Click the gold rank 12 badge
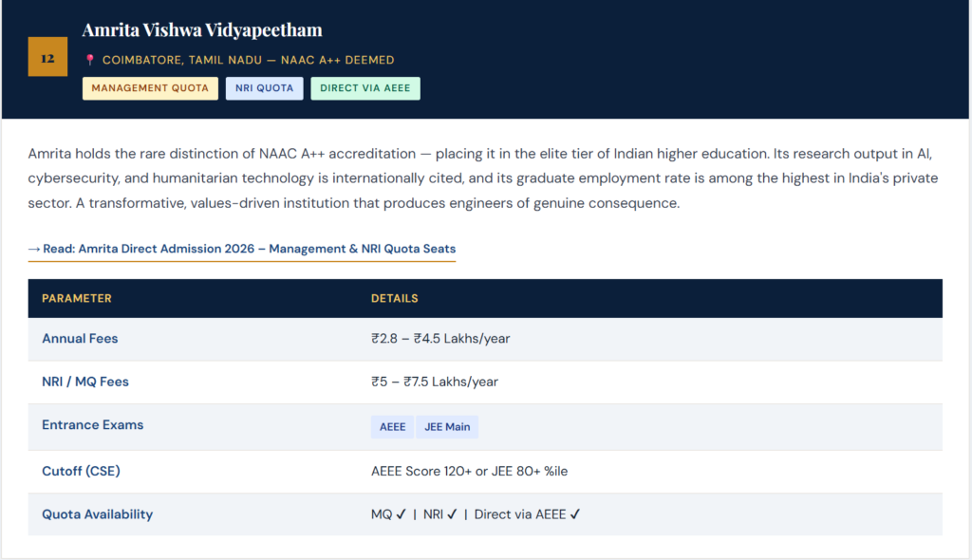 click(47, 57)
